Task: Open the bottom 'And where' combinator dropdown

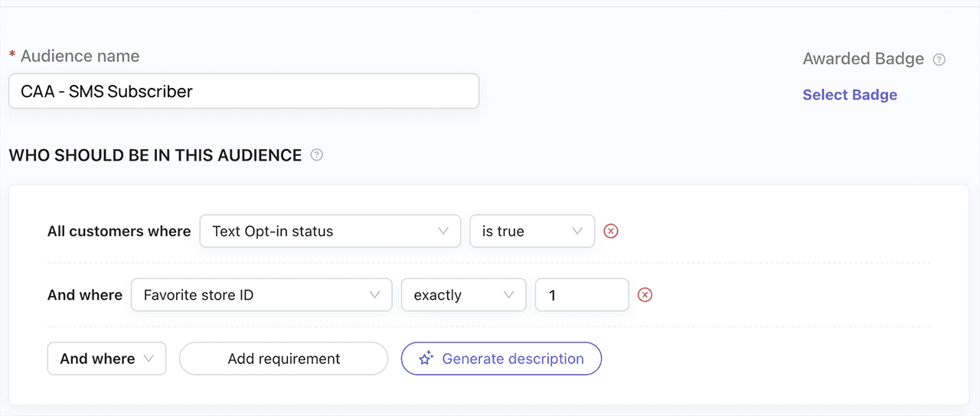Action: 106,359
